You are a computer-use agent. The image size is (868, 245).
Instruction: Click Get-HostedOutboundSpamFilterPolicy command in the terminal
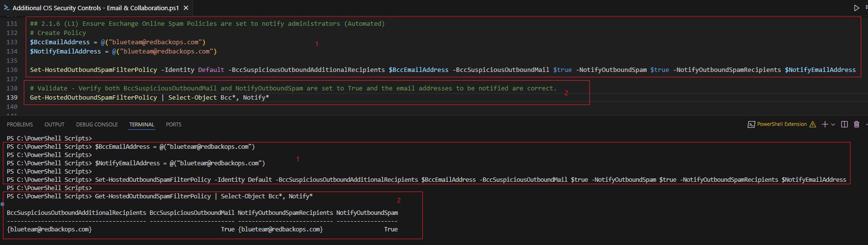[153, 196]
